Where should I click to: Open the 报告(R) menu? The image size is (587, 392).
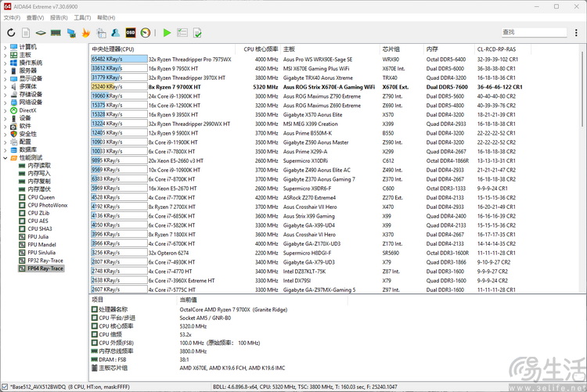(59, 17)
